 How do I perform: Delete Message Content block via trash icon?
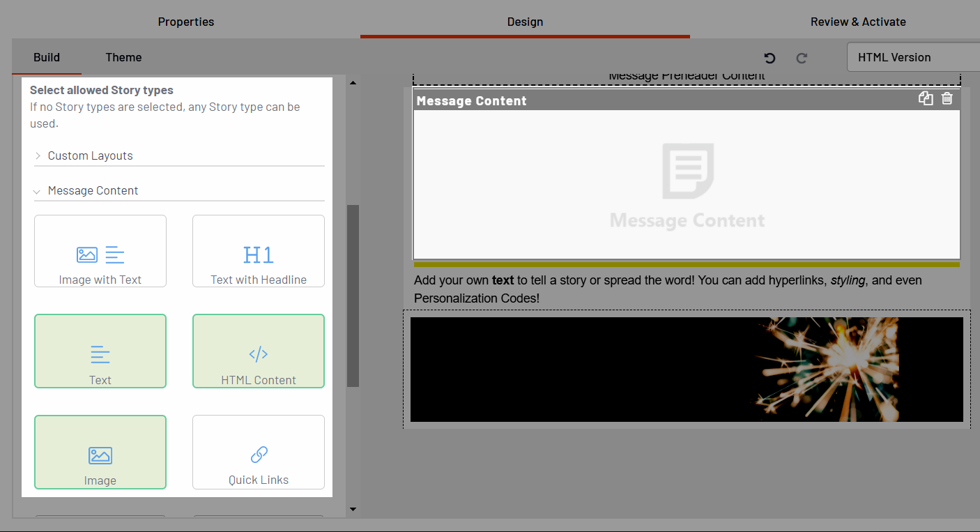pyautogui.click(x=947, y=99)
